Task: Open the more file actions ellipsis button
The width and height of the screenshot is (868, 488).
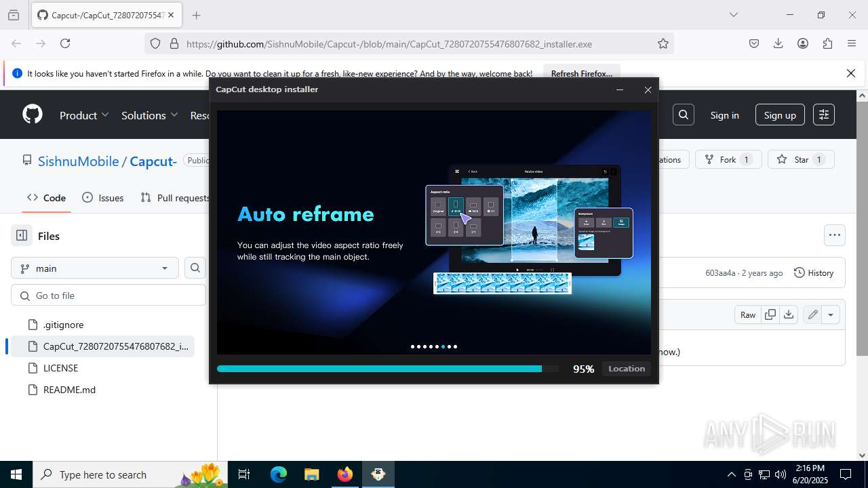Action: [x=835, y=235]
